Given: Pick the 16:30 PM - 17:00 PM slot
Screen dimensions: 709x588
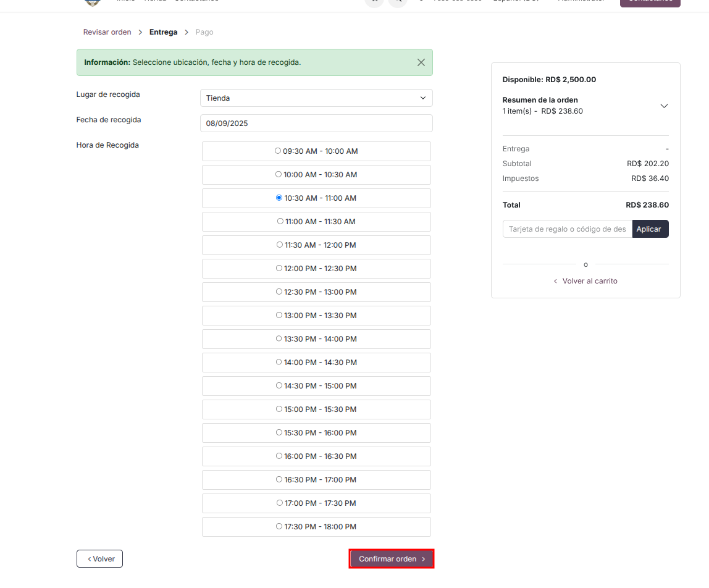Looking at the screenshot, I should coord(279,479).
